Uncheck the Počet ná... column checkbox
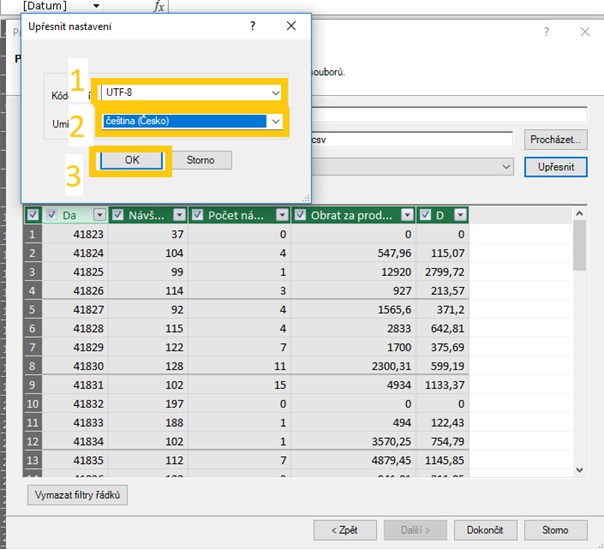Screen dimensions: 604x550 tap(197, 215)
